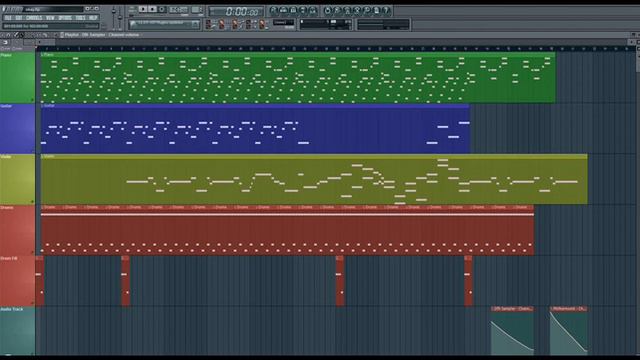Open the Playlist options menu arrow
The height and width of the screenshot is (360, 640).
(x=3, y=35)
